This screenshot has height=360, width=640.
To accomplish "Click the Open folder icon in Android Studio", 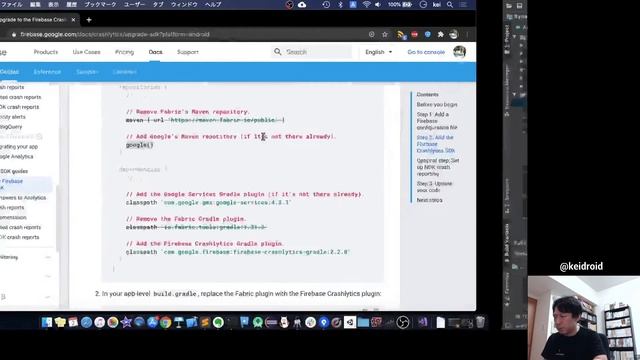I will [509, 6].
